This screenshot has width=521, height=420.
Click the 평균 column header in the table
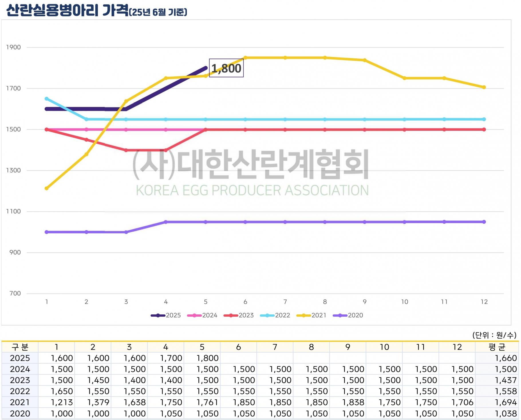pos(497,347)
